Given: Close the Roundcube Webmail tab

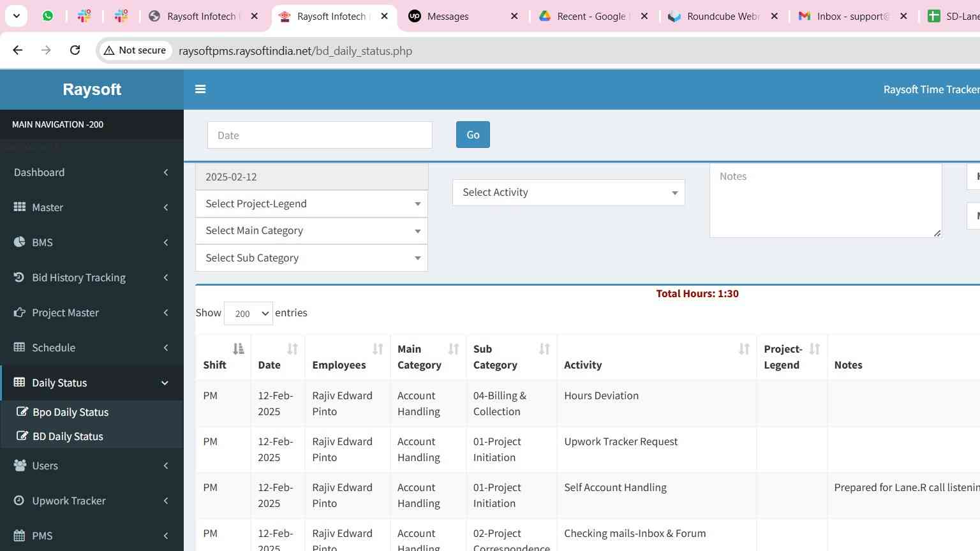Looking at the screenshot, I should click(x=774, y=16).
